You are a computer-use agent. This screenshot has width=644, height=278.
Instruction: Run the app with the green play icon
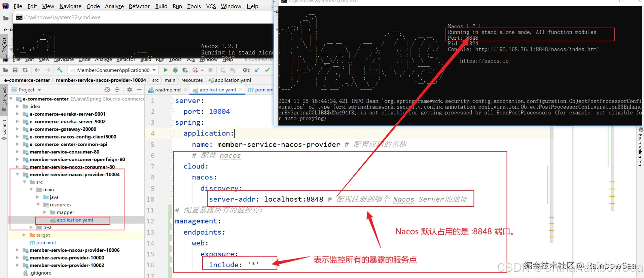[166, 70]
